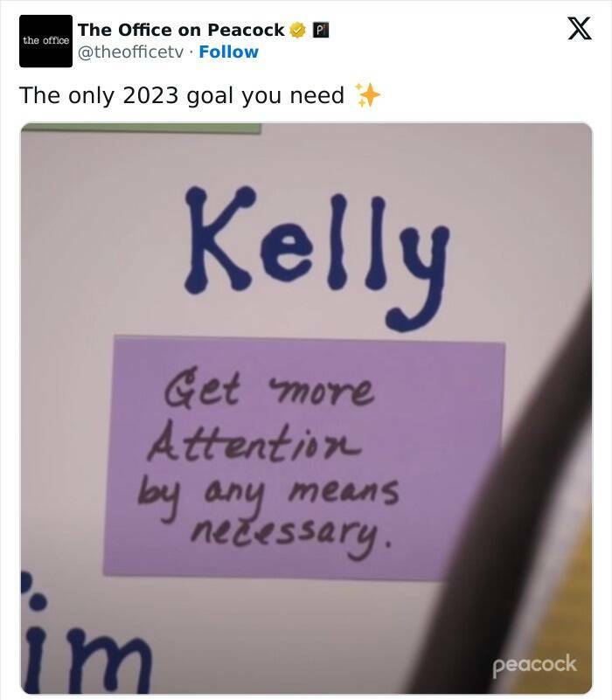Viewport: 612px width, 700px height.
Task: Click the green note strip atop image
Action: 141,128
